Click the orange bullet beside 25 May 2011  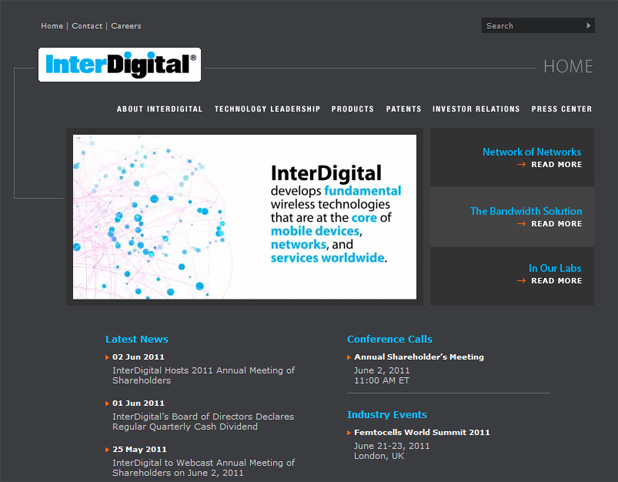point(107,450)
